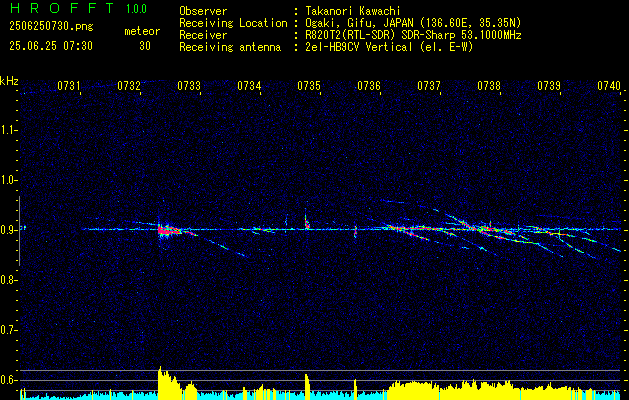Click the 0739 time marker

click(x=549, y=86)
